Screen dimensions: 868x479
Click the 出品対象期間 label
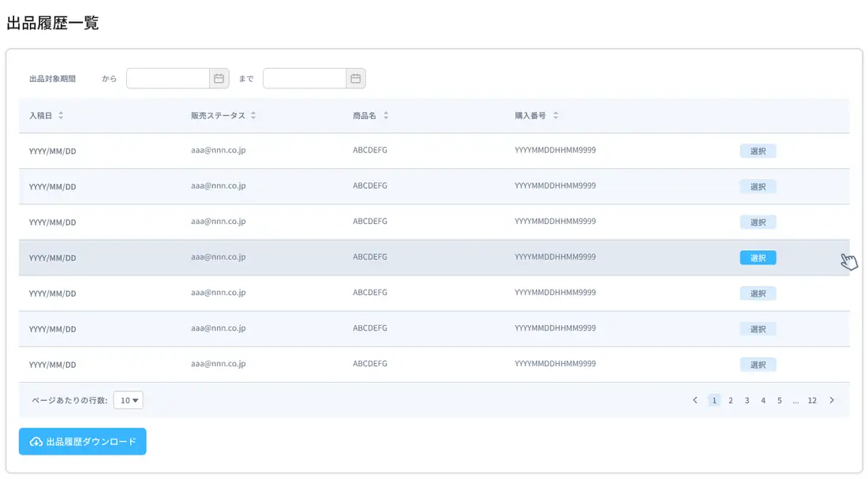(x=53, y=79)
